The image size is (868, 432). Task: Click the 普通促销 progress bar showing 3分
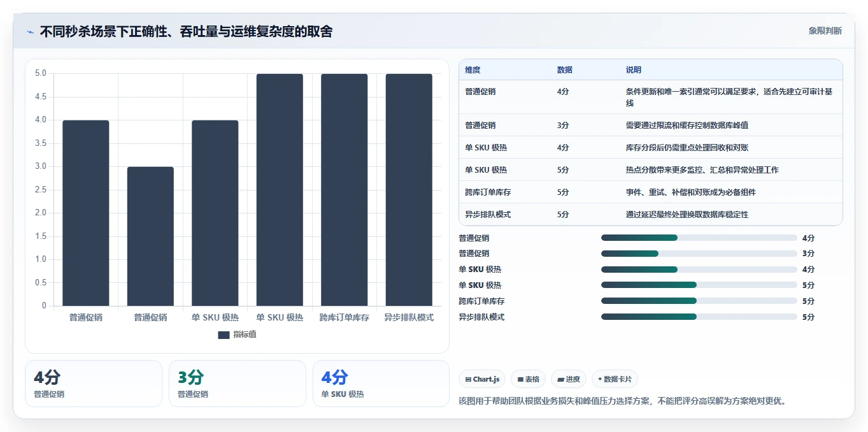[x=699, y=254]
